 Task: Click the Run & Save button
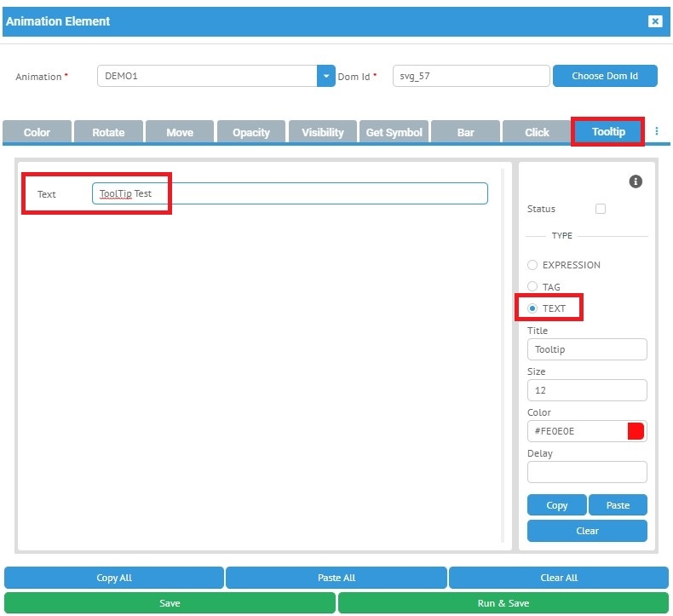503,603
